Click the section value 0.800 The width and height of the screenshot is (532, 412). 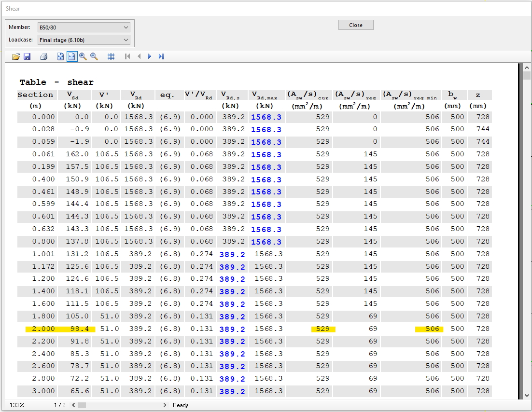pyautogui.click(x=43, y=241)
